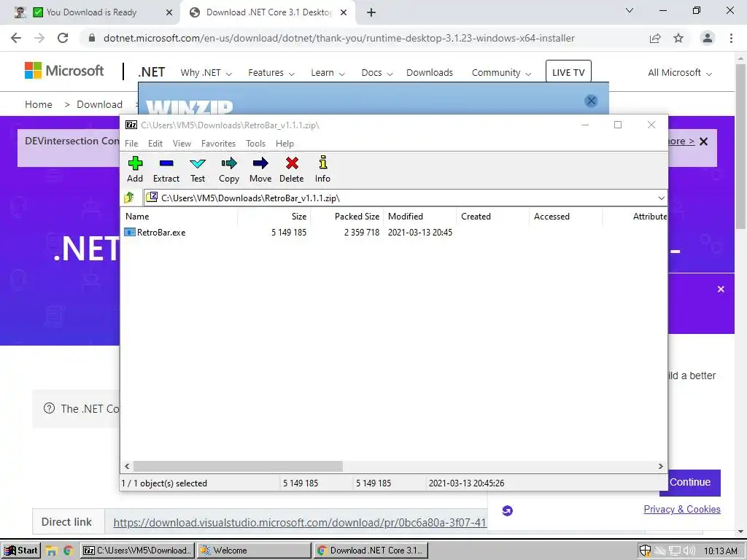Open the Tools menu in 7-Zip

point(256,144)
